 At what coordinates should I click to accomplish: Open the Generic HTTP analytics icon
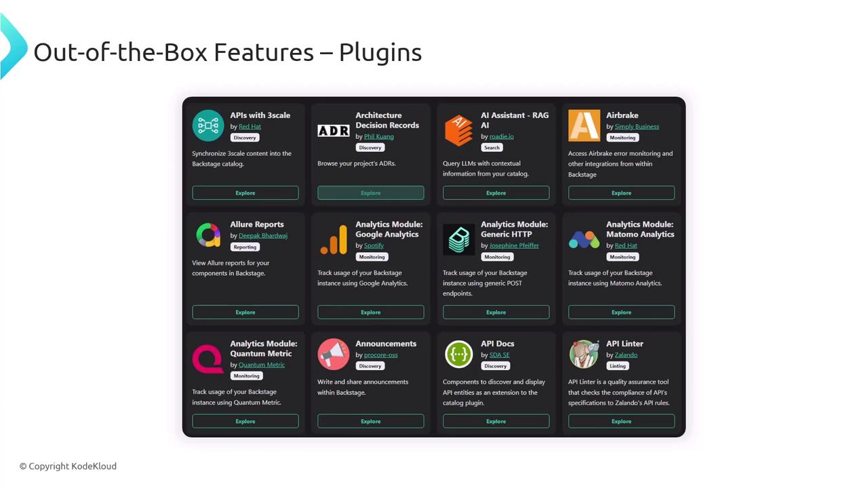(x=459, y=240)
